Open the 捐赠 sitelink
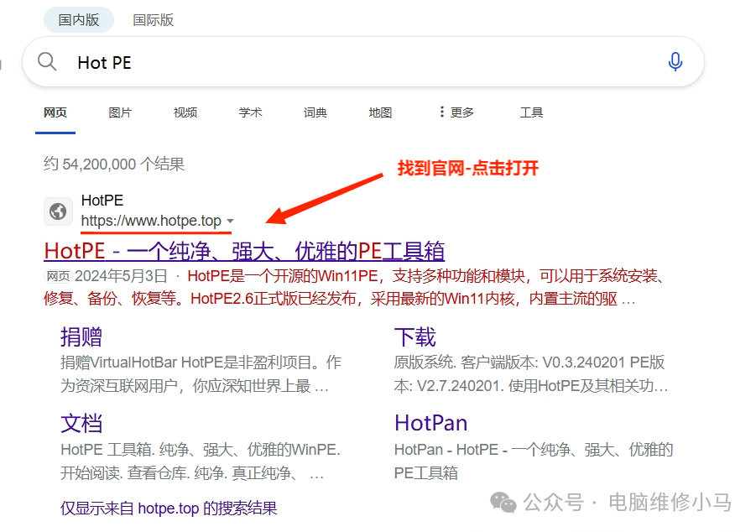The image size is (756, 532). pyautogui.click(x=81, y=336)
